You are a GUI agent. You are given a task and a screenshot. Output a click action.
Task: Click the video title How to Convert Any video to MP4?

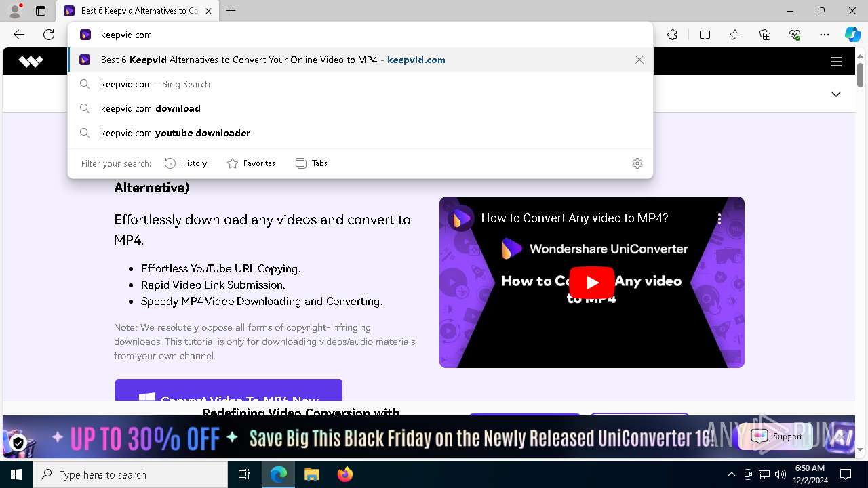pyautogui.click(x=575, y=218)
